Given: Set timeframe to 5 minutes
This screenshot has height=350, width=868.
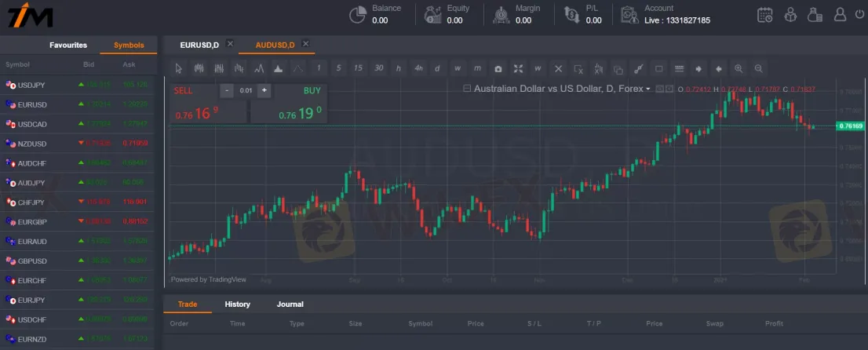Looking at the screenshot, I should tap(338, 69).
